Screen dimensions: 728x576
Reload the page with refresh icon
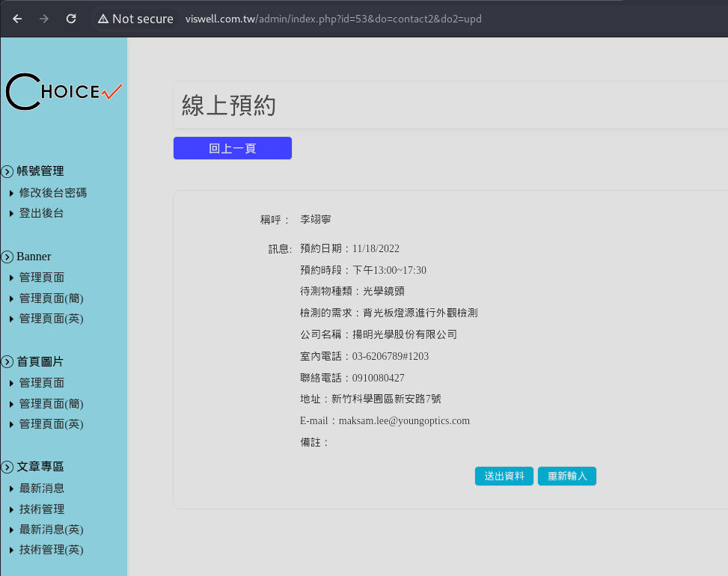pos(71,19)
